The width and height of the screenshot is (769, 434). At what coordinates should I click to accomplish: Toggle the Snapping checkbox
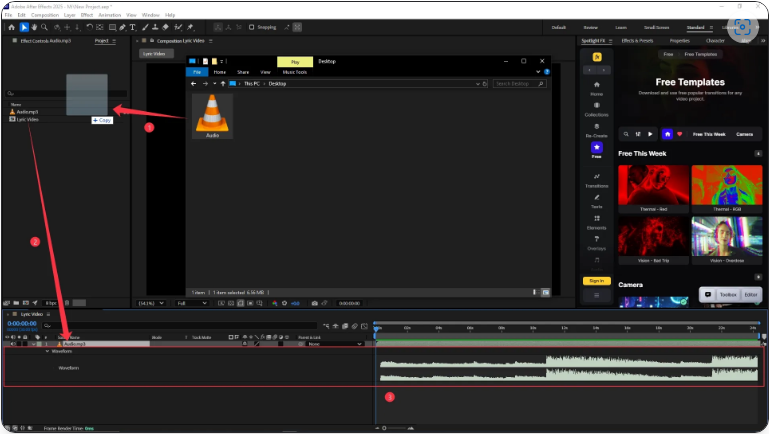(252, 27)
